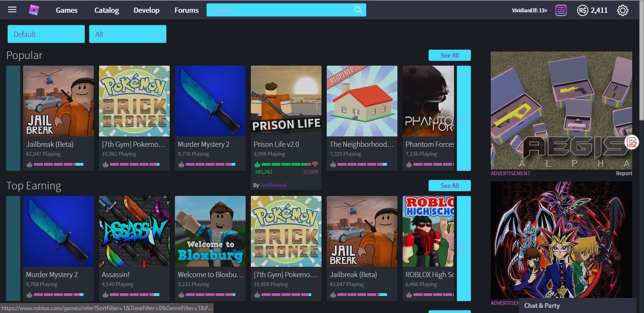Open the Catalog menu

tap(107, 10)
